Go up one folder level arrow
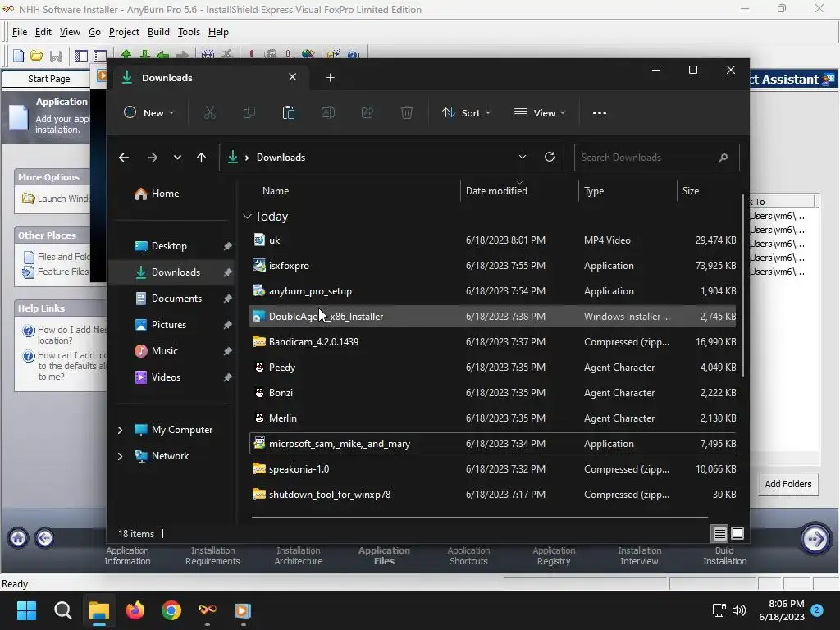840x630 pixels. (x=201, y=157)
